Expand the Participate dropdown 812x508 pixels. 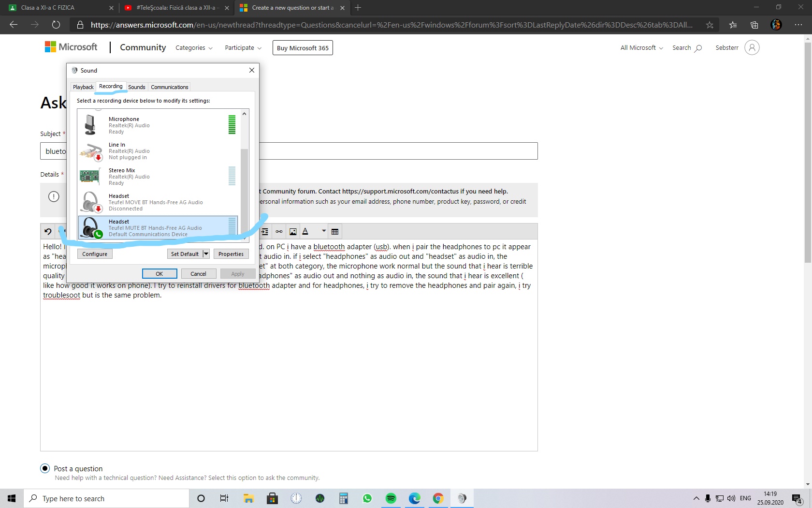pos(243,48)
